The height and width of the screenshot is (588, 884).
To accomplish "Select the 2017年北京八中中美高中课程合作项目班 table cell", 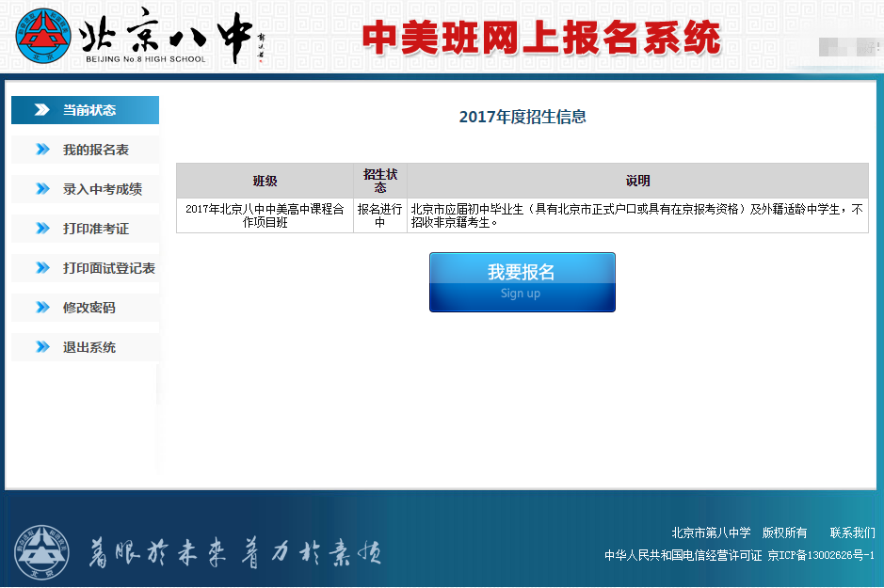I will pos(265,215).
